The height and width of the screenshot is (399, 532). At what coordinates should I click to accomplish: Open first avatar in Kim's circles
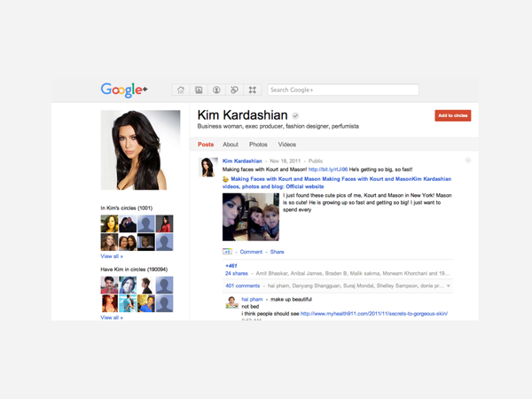tap(109, 223)
